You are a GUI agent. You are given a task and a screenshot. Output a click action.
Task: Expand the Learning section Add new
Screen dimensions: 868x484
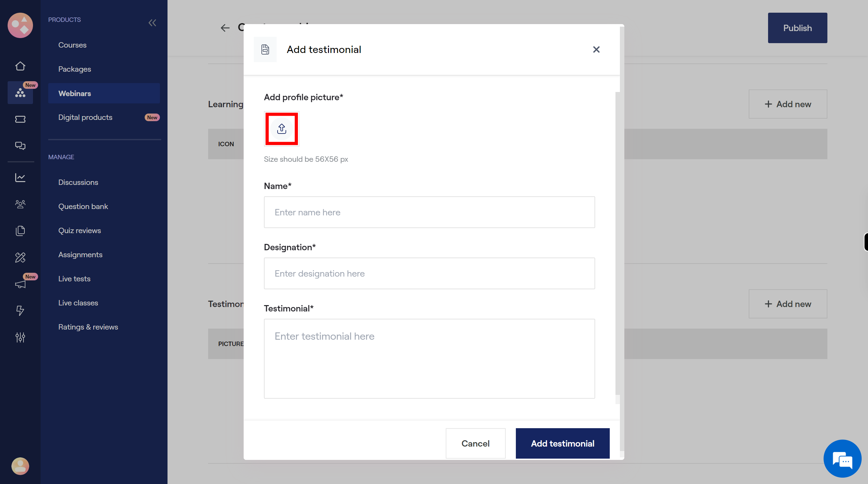click(788, 104)
